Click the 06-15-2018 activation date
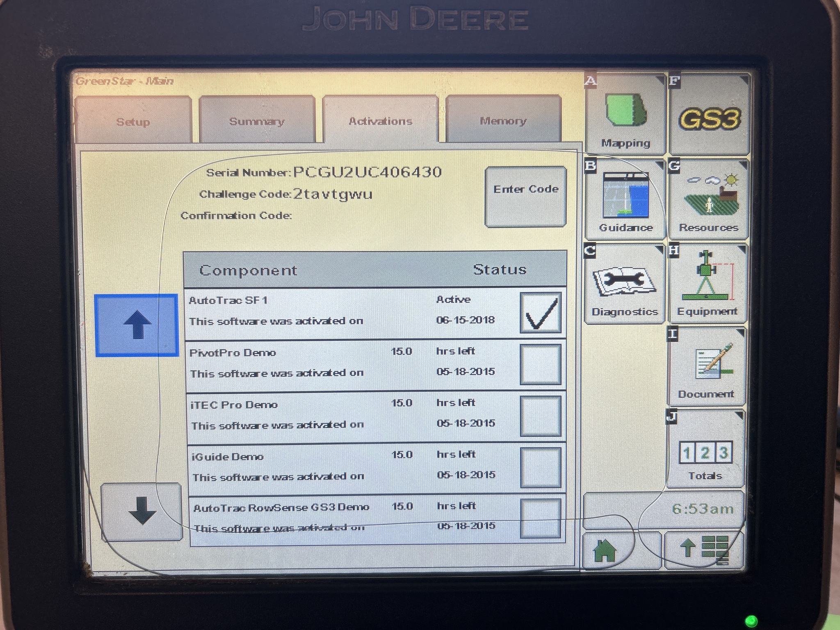The height and width of the screenshot is (630, 840). click(466, 320)
